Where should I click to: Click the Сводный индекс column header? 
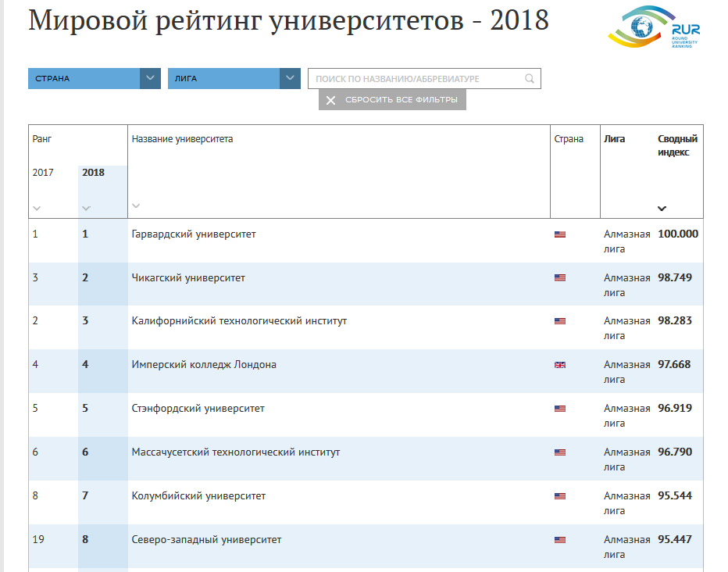[x=677, y=145]
